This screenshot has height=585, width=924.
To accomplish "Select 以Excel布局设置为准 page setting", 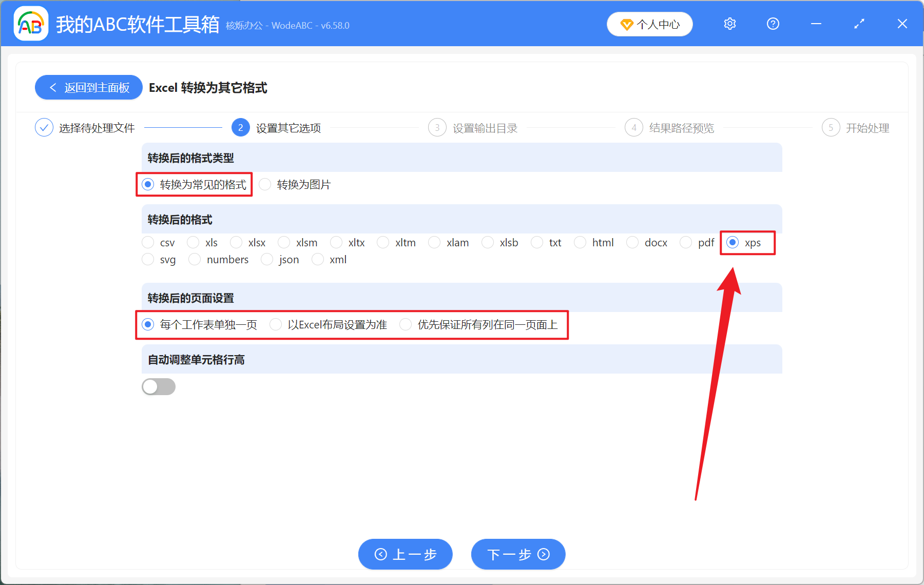I will click(276, 325).
